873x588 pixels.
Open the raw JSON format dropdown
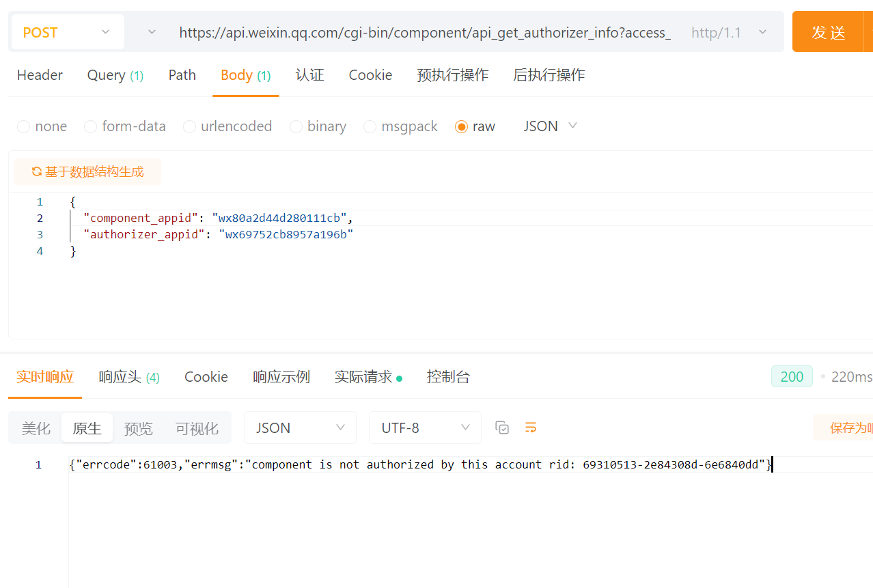pos(551,126)
